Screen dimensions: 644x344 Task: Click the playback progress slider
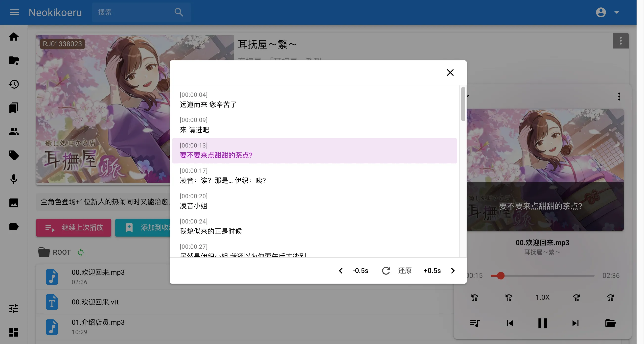click(543, 276)
